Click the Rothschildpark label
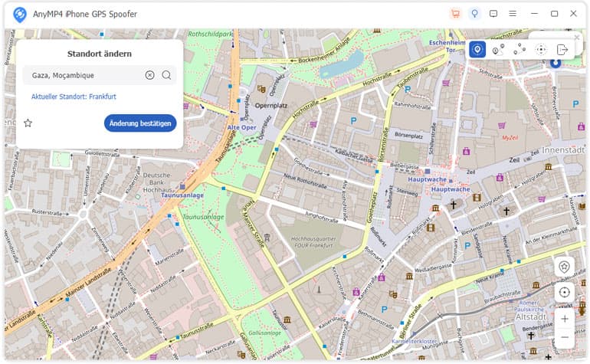Viewport: 590px width, 364px height. tap(210, 34)
